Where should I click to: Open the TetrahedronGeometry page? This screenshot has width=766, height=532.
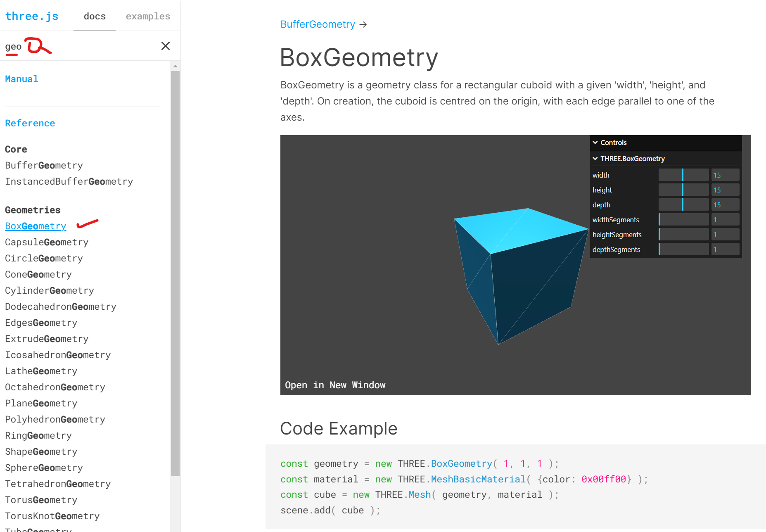point(58,484)
